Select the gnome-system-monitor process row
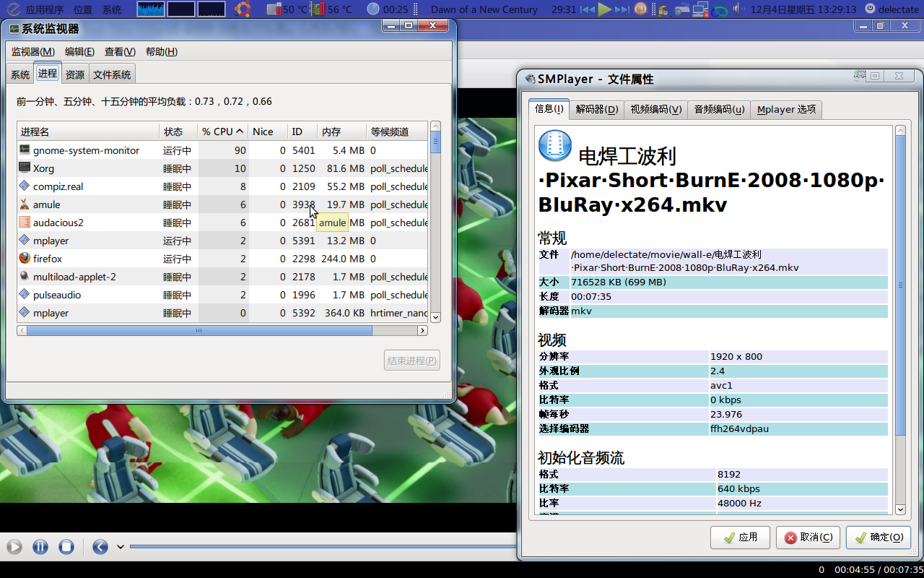The width and height of the screenshot is (924, 578). tap(222, 150)
